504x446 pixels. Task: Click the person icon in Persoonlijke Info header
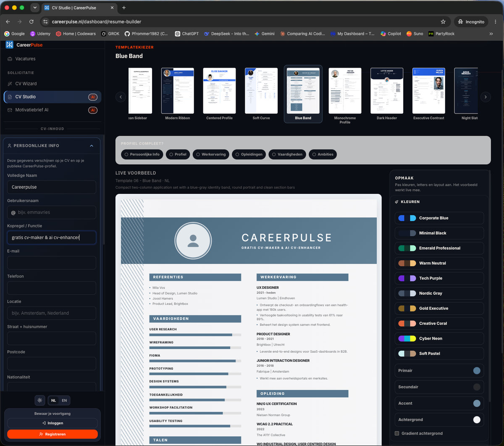tap(10, 146)
